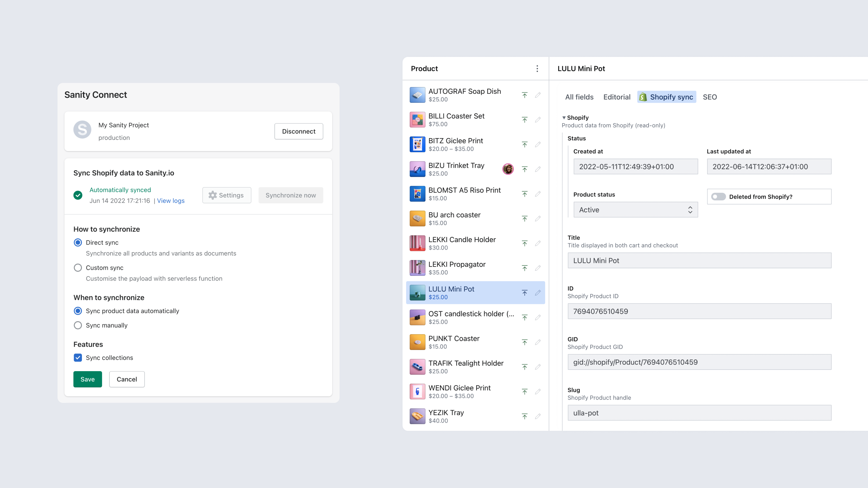The width and height of the screenshot is (868, 488).
Task: Toggle the Deleted from Shopify switch
Action: click(x=718, y=197)
